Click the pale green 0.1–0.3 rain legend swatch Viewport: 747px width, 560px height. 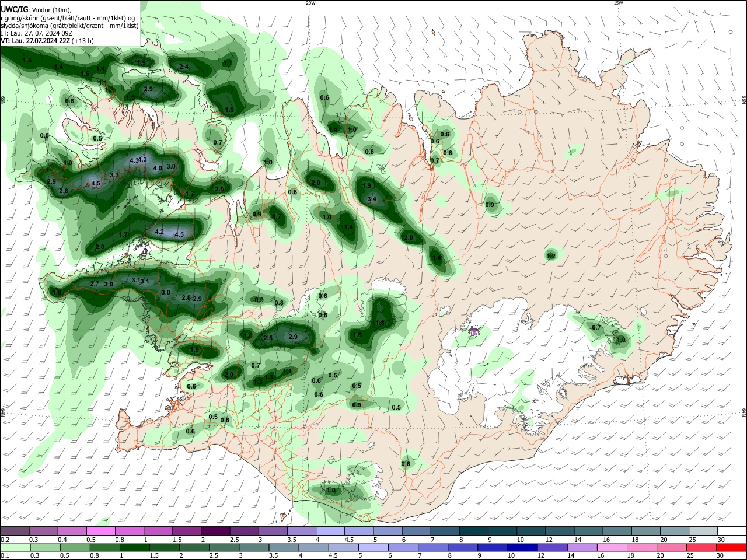(x=15, y=547)
